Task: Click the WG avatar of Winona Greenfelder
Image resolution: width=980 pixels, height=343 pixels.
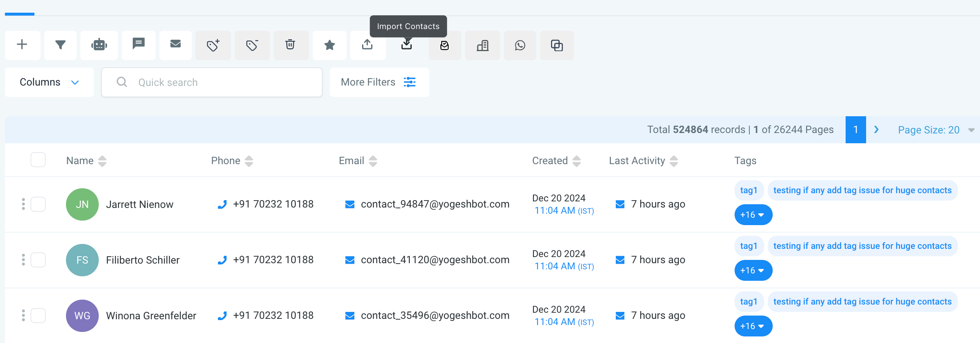Action: coord(82,316)
